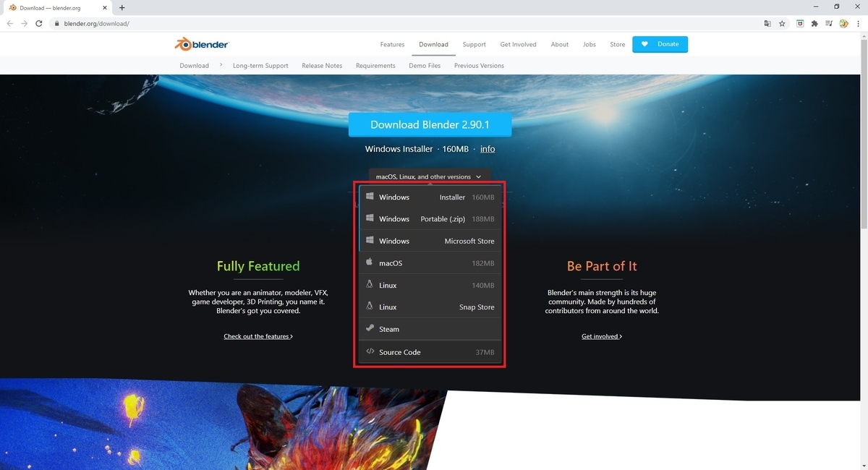The width and height of the screenshot is (868, 470).
Task: Open a new browser tab
Action: click(122, 7)
